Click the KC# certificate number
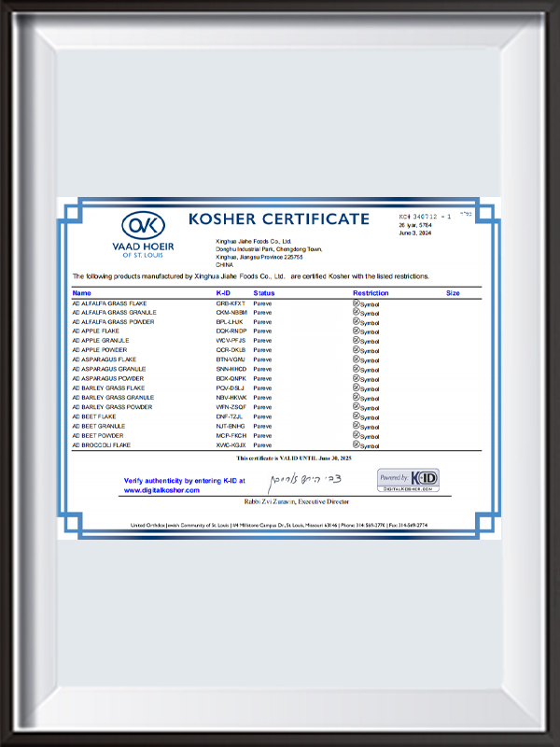560x747 pixels. coord(425,216)
